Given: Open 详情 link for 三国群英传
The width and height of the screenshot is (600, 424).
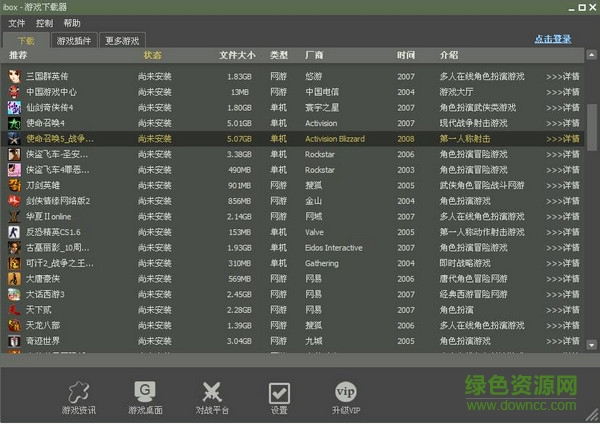Looking at the screenshot, I should (562, 77).
